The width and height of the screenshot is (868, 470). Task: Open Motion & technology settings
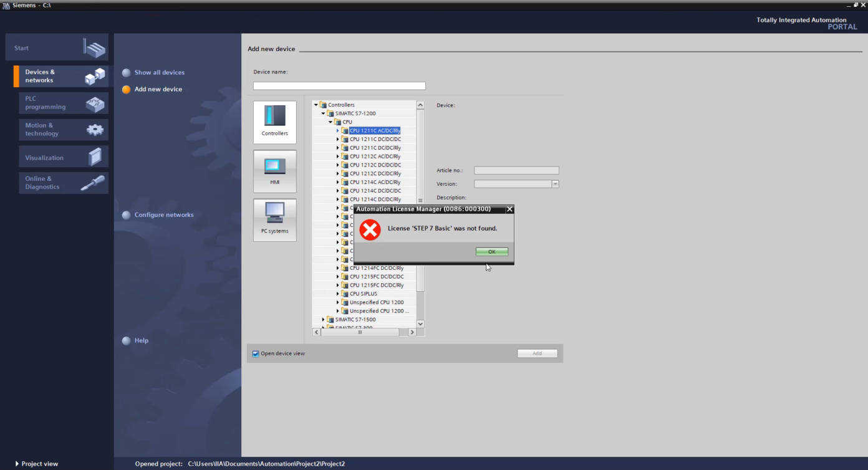point(57,130)
